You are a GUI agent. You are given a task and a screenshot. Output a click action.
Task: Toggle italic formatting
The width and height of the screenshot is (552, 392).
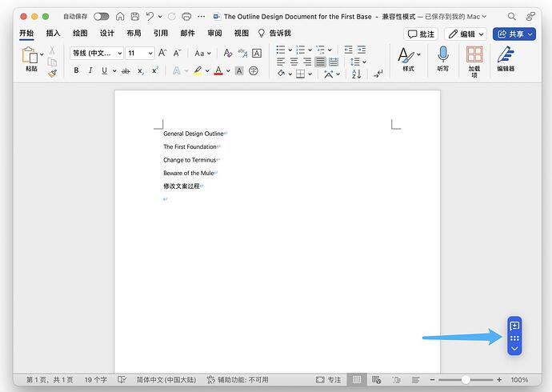pos(90,70)
